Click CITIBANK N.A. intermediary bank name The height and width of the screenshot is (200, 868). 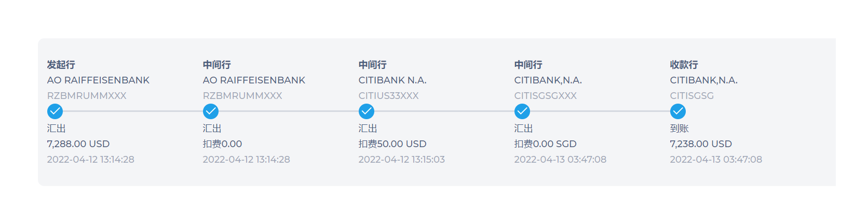(x=392, y=80)
